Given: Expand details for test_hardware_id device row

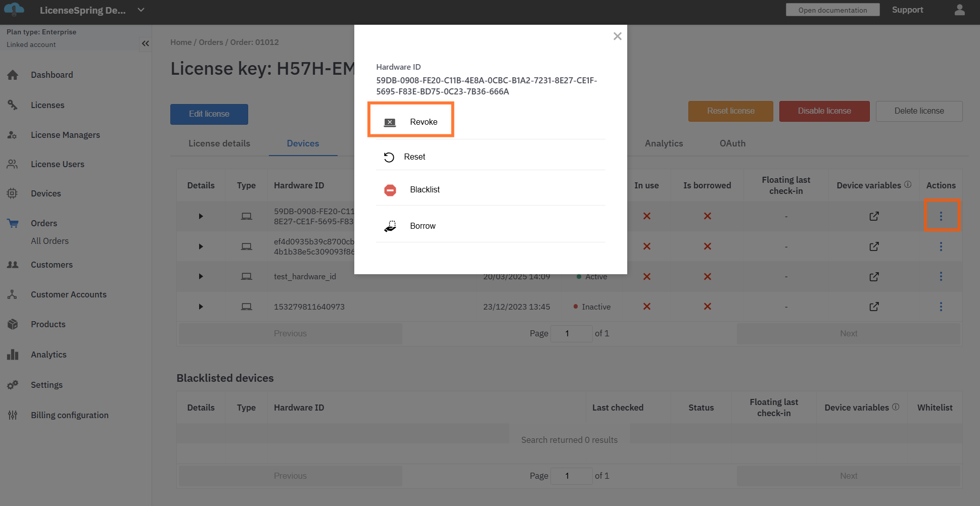Looking at the screenshot, I should pos(201,277).
